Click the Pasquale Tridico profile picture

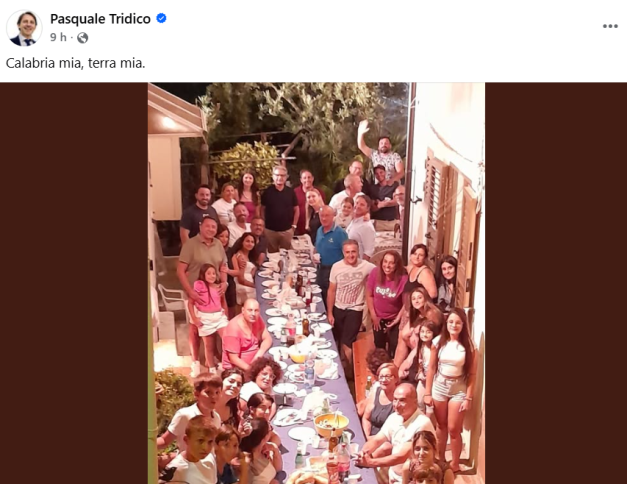pos(23,27)
